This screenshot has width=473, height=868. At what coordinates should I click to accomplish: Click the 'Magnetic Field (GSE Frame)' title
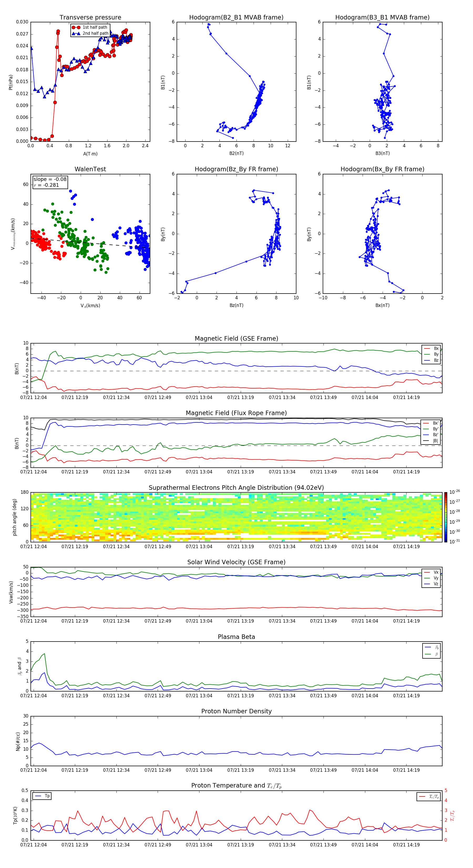[x=236, y=338]
